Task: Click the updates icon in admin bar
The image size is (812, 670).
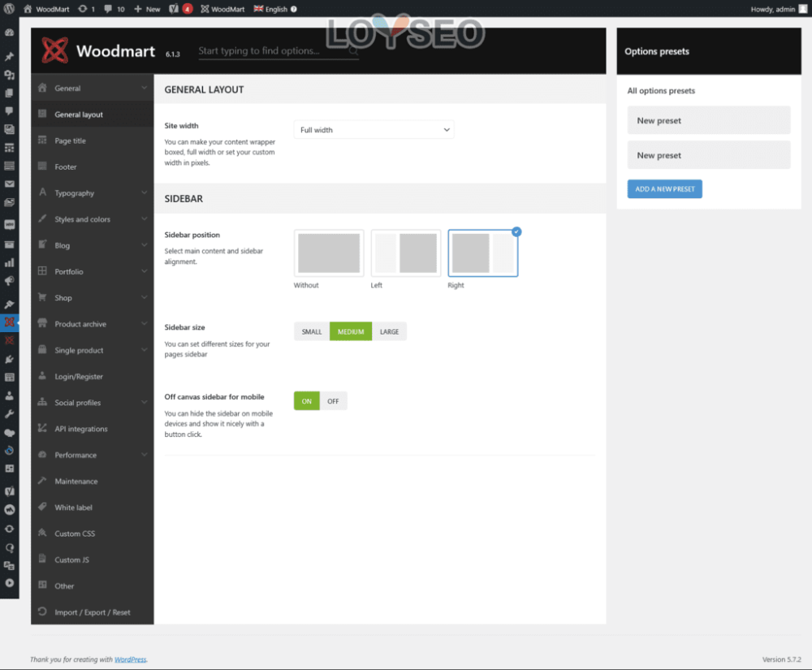Action: [x=83, y=9]
